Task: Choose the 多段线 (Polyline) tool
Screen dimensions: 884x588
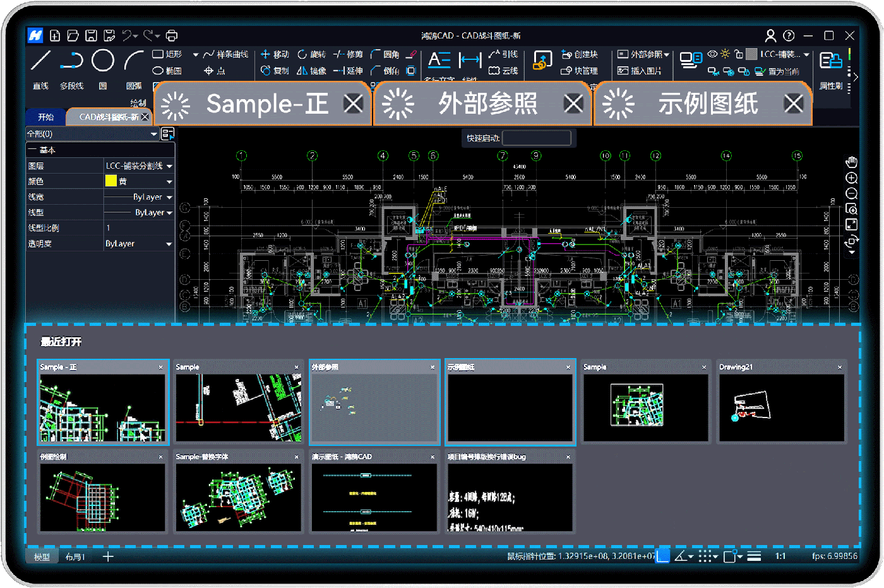Action: (71, 61)
